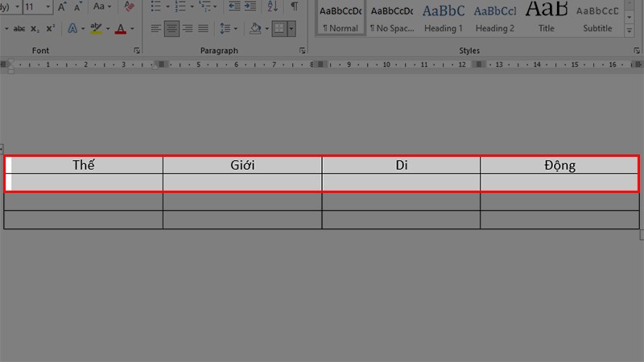Apply the Title style

tap(546, 18)
